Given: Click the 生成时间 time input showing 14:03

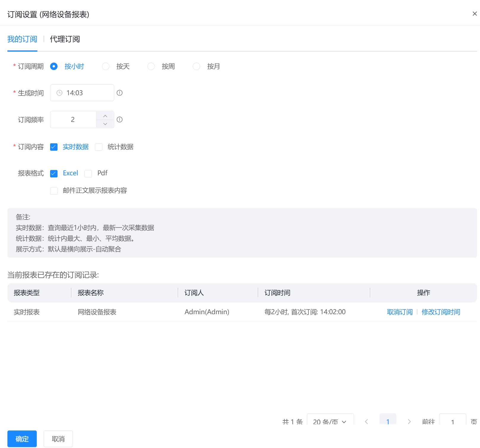Looking at the screenshot, I should tap(82, 93).
